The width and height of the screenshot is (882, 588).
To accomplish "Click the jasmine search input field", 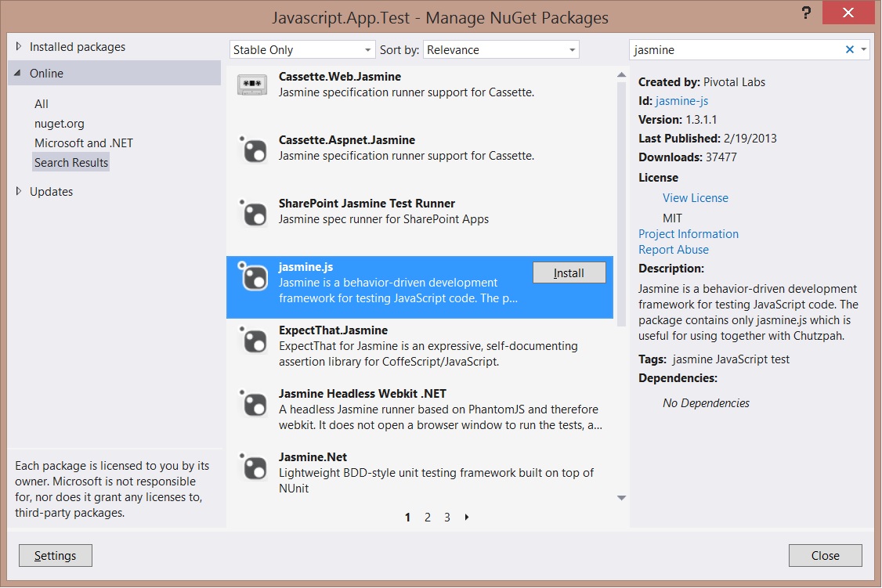I will coord(737,49).
